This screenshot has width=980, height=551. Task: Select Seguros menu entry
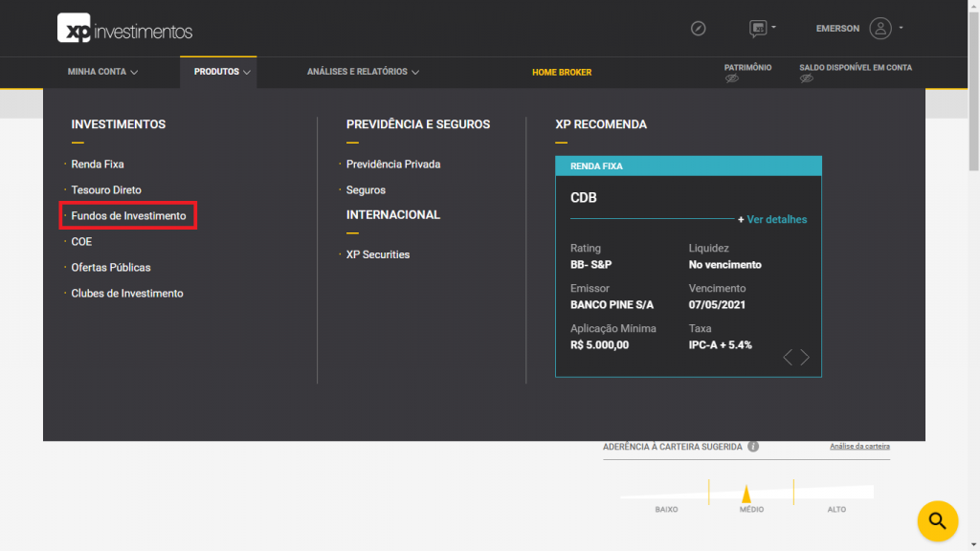(366, 190)
